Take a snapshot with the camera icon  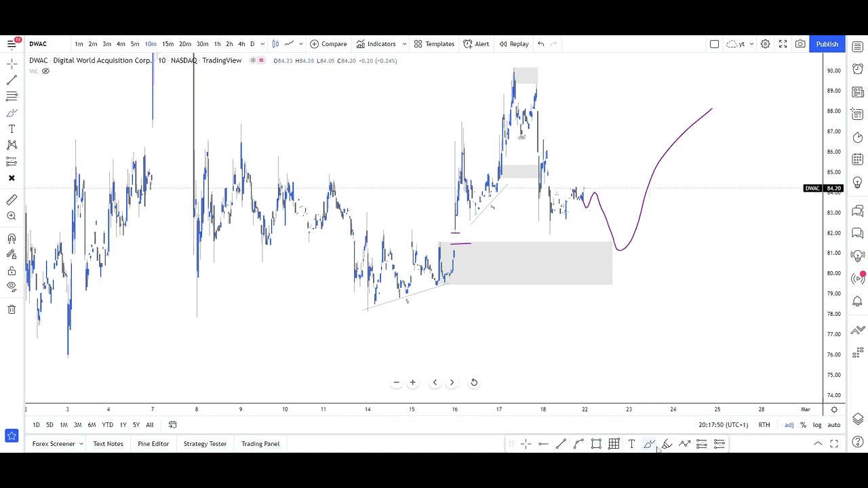(800, 44)
